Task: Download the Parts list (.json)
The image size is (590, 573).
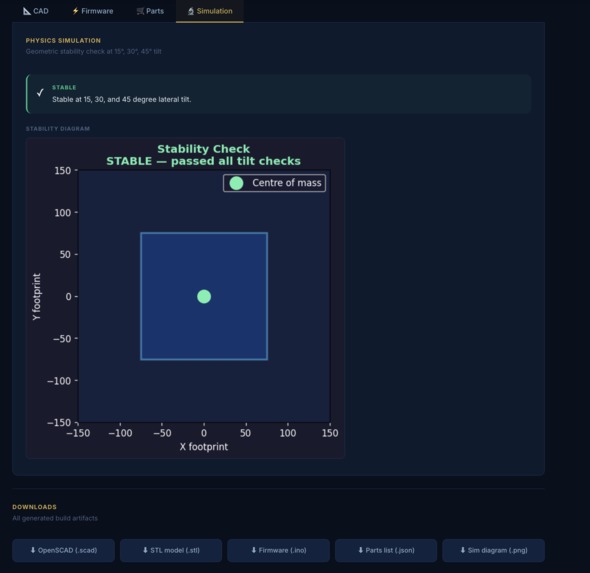Action: (x=386, y=550)
